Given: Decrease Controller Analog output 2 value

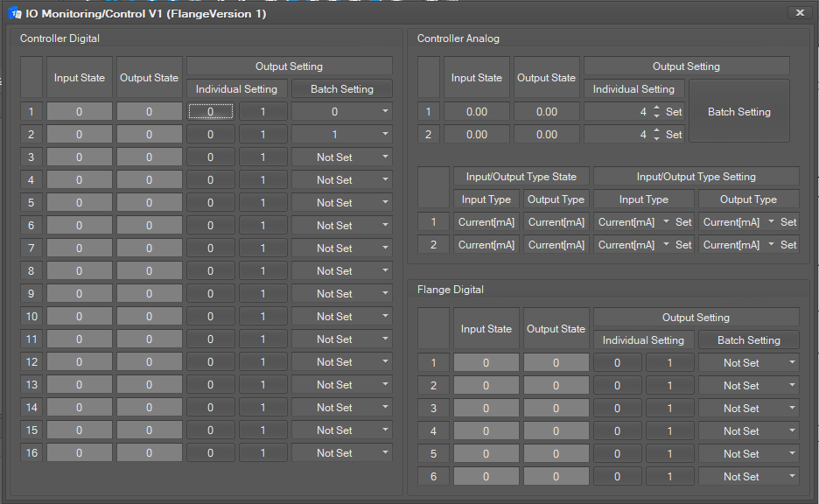Looking at the screenshot, I should pos(656,139).
